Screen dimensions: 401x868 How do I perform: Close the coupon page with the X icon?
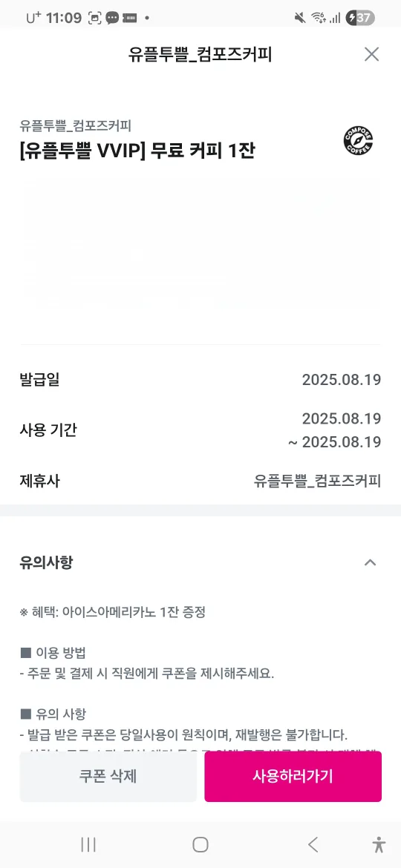tap(371, 54)
